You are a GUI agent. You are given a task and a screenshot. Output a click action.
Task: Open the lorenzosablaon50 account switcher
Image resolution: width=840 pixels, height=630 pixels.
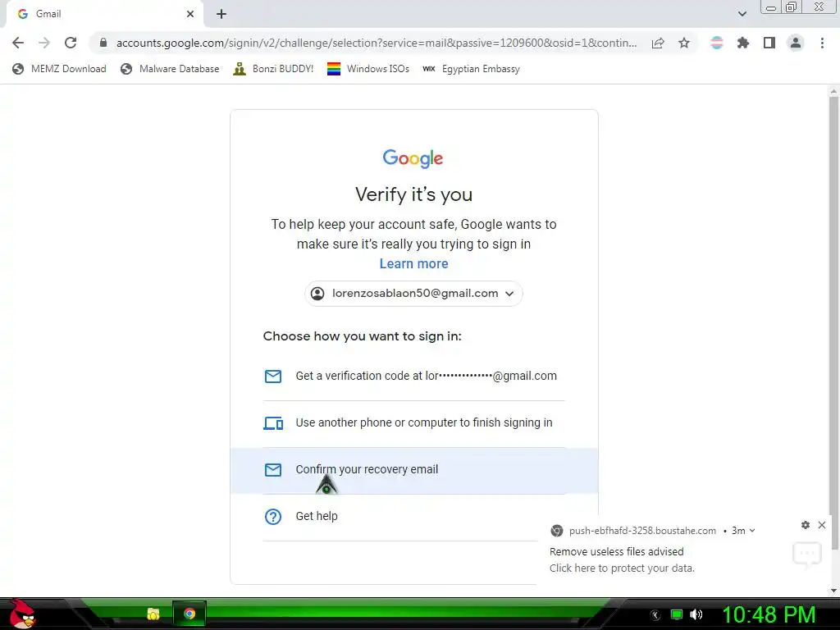tap(413, 294)
